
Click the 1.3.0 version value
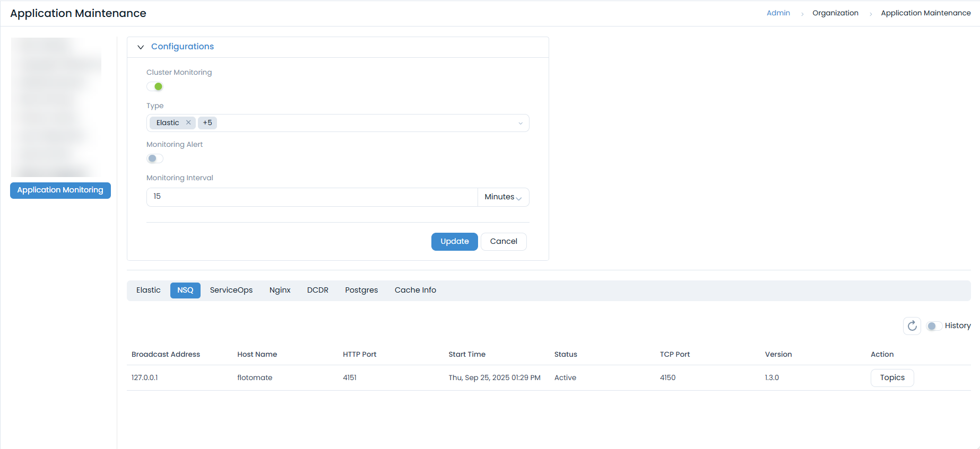pyautogui.click(x=771, y=378)
